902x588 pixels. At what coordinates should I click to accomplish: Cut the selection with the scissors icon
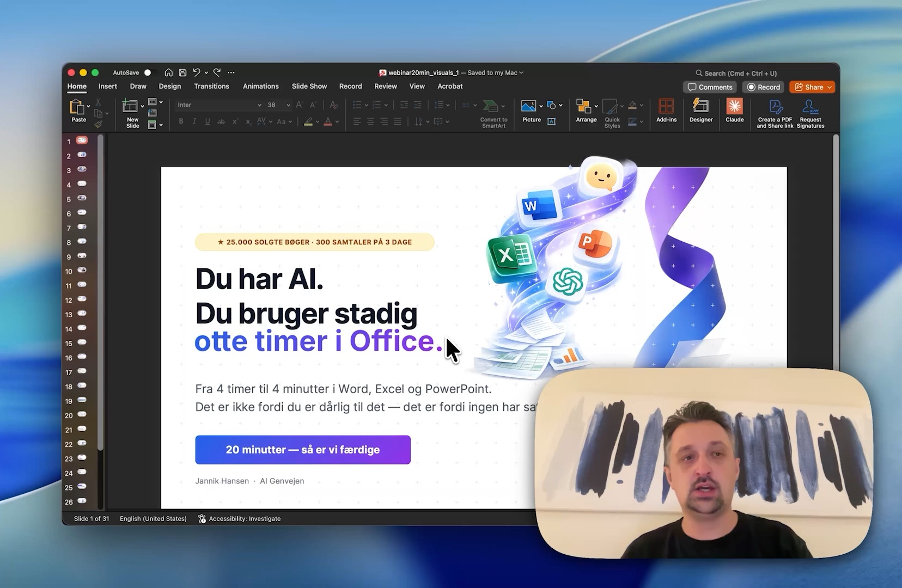(98, 102)
